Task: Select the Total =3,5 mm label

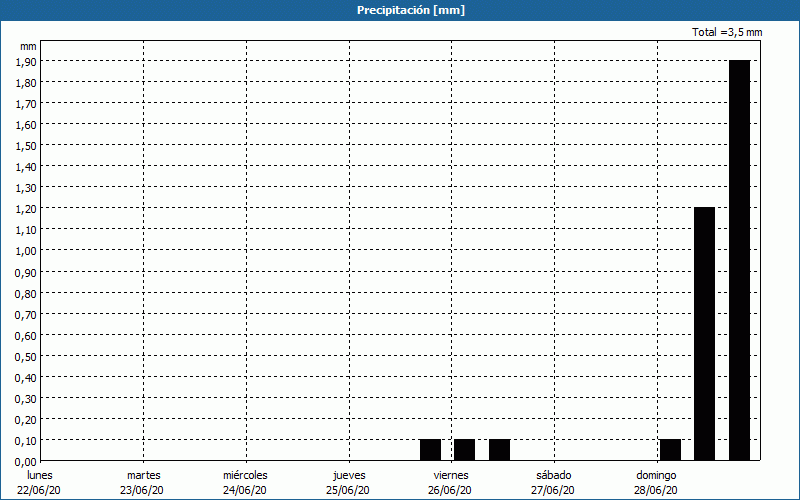Action: click(727, 32)
